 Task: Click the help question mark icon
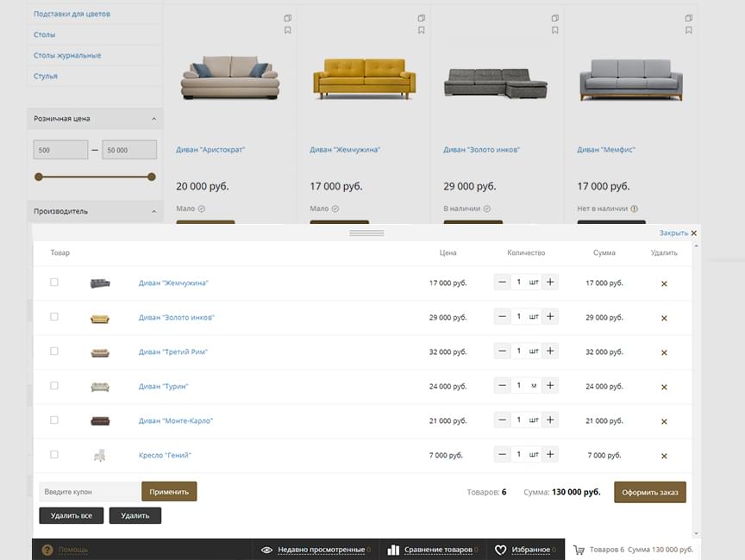[x=47, y=550]
